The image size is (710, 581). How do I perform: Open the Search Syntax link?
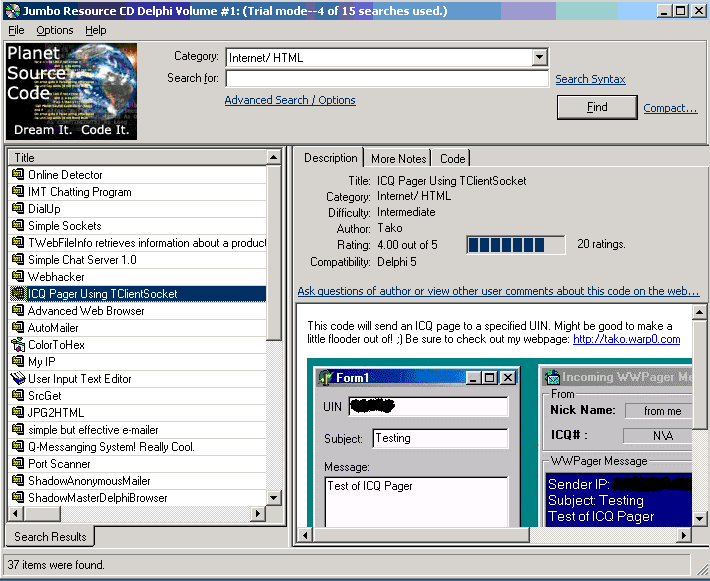(590, 79)
